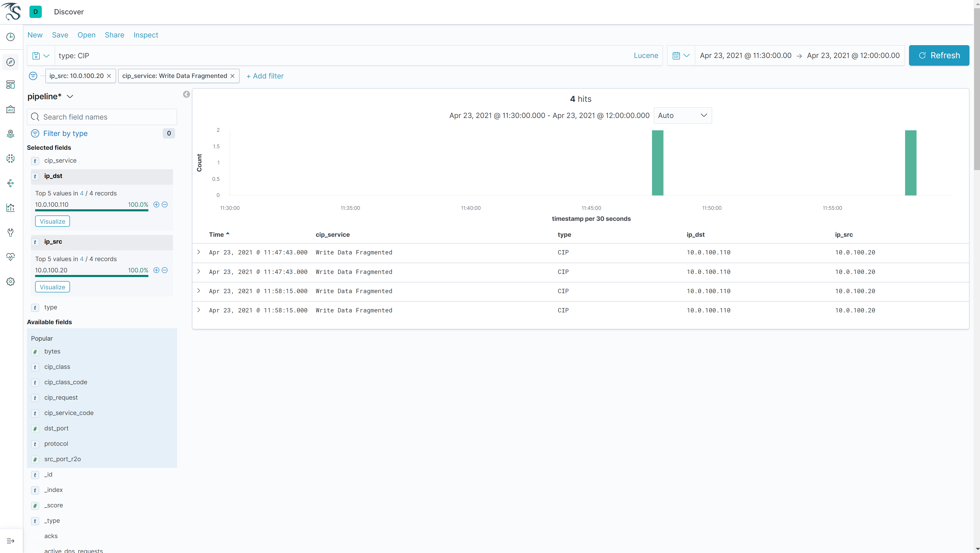Filter for ip_dst value 10.0.100.110
This screenshot has height=553, width=980.
(156, 204)
